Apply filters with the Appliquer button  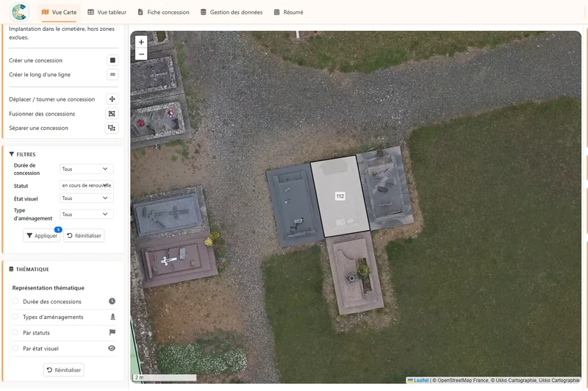[x=42, y=235]
